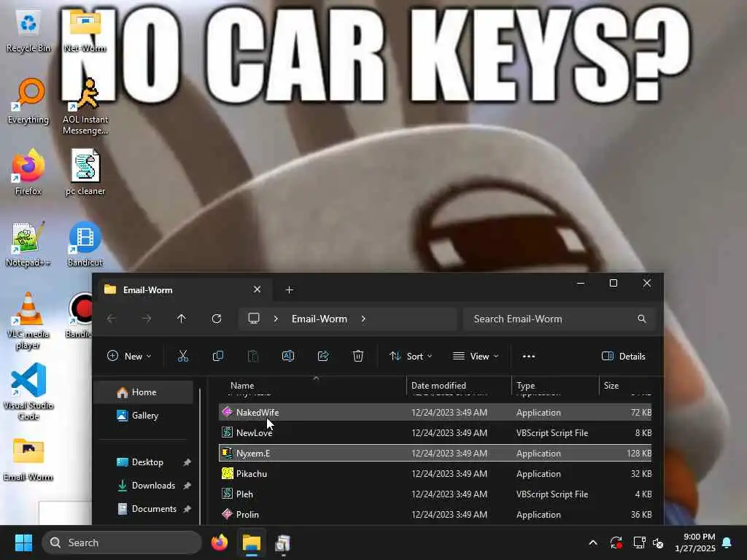
Task: Refresh the Email-Worm folder view
Action: (216, 319)
